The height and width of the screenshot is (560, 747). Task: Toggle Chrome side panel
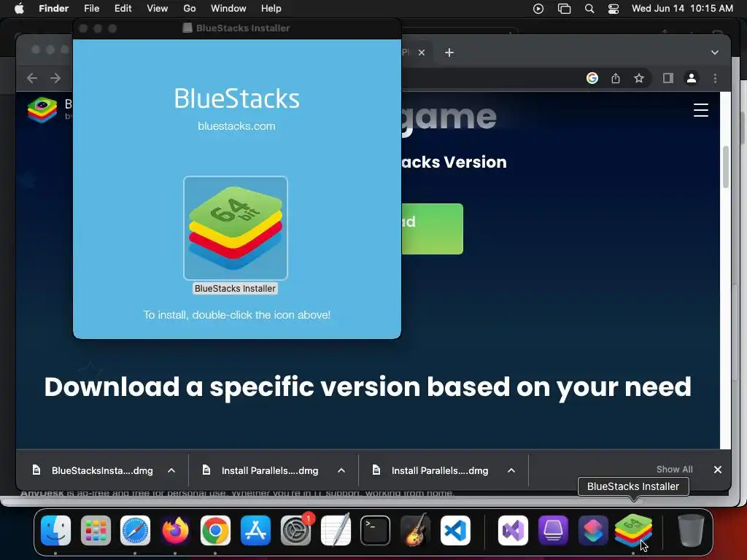coord(668,78)
